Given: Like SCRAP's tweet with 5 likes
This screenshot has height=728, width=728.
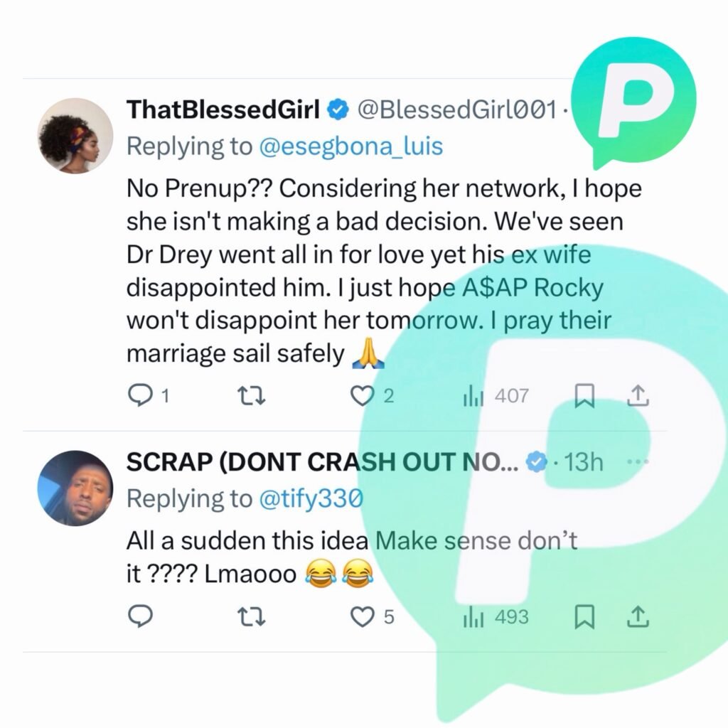Looking at the screenshot, I should pyautogui.click(x=363, y=616).
